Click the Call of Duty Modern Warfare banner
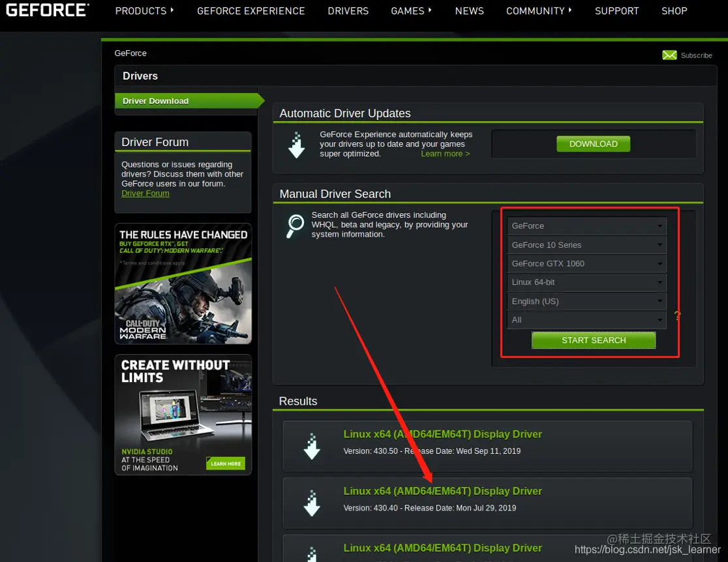728x562 pixels. [183, 284]
